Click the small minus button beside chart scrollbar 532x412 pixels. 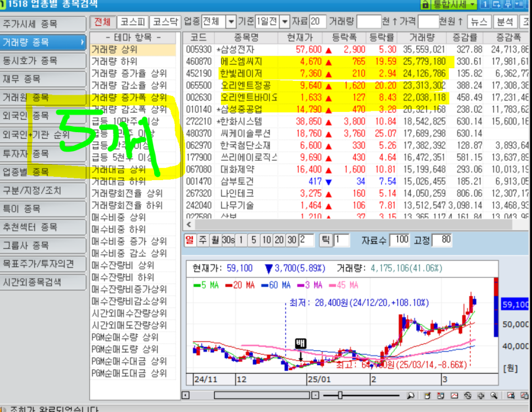315,395
